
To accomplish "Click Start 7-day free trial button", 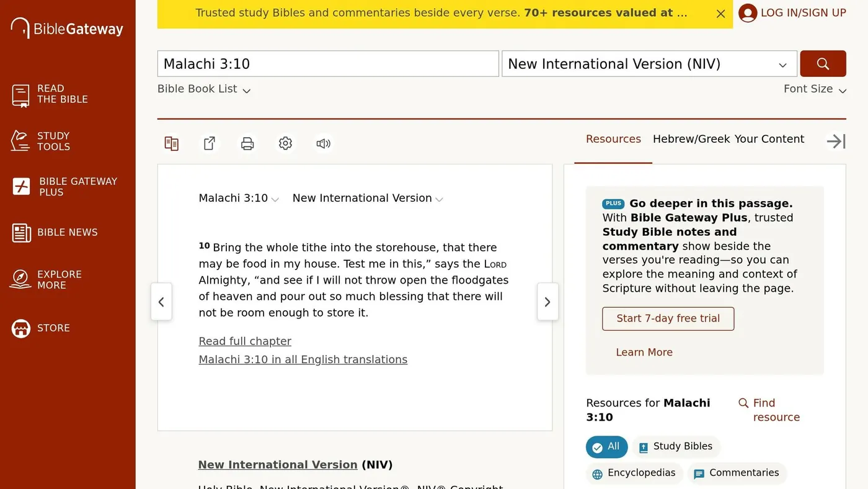I will (x=668, y=319).
